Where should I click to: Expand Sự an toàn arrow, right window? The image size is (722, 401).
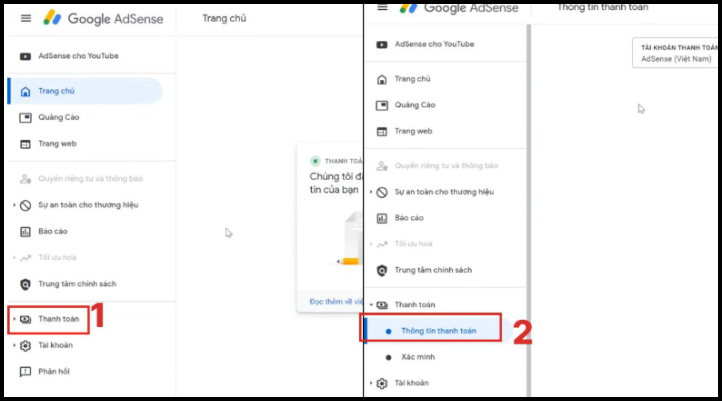pos(371,192)
